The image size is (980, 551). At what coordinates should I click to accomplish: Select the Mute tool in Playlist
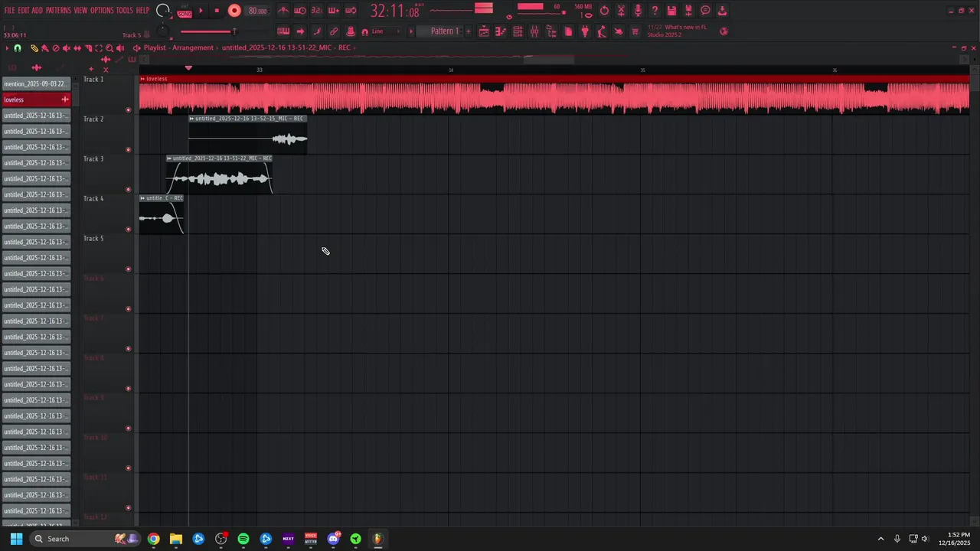tap(66, 48)
